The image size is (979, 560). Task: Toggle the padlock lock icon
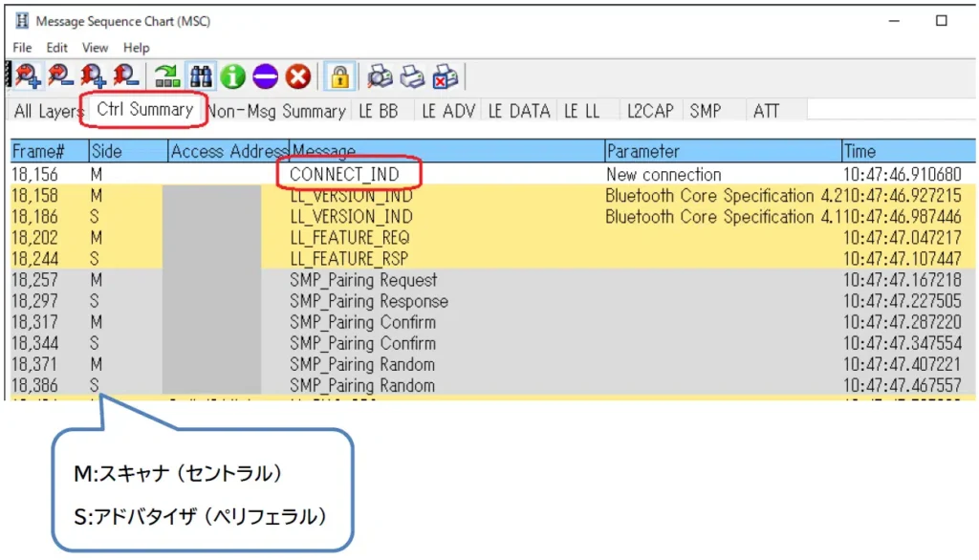coord(339,76)
